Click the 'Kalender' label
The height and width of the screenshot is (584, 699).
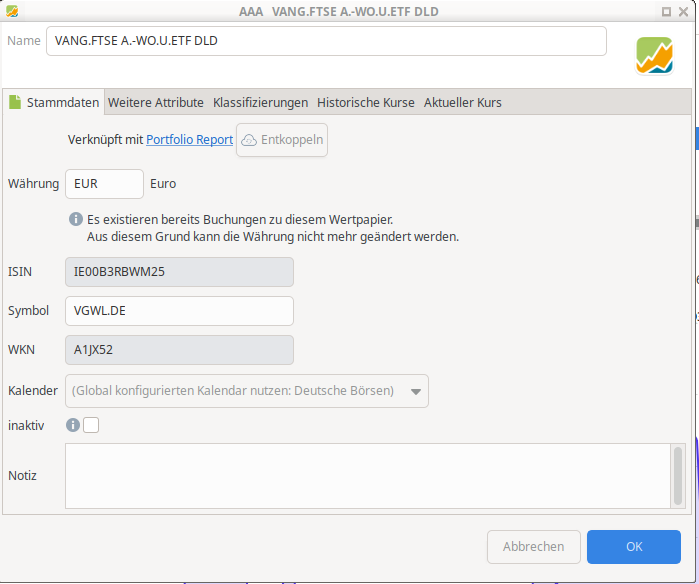click(x=33, y=391)
